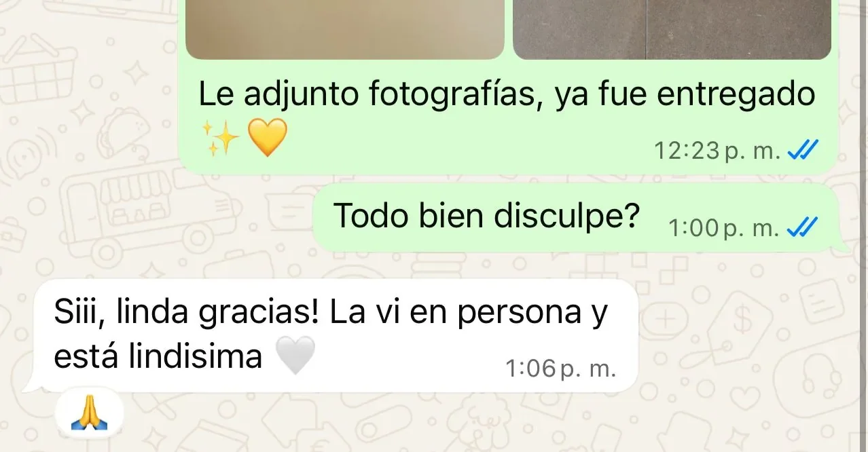Viewport: 868px width, 452px height.
Task: Tap the 1:06 p. m. timestamp
Action: point(561,369)
